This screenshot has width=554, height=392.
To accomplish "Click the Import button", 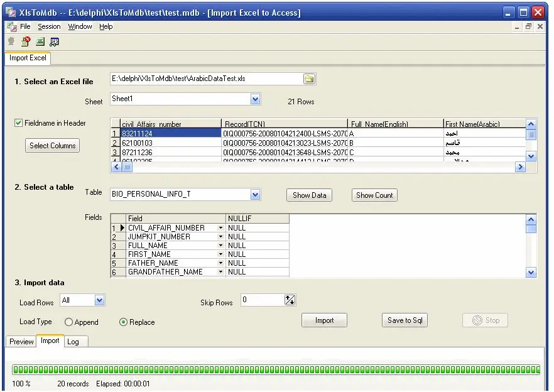I will click(324, 320).
